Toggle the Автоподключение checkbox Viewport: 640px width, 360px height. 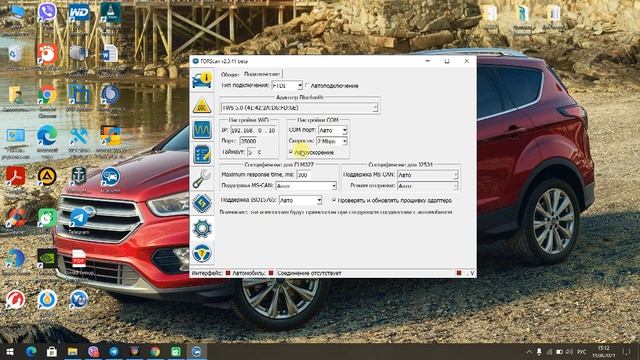point(308,86)
